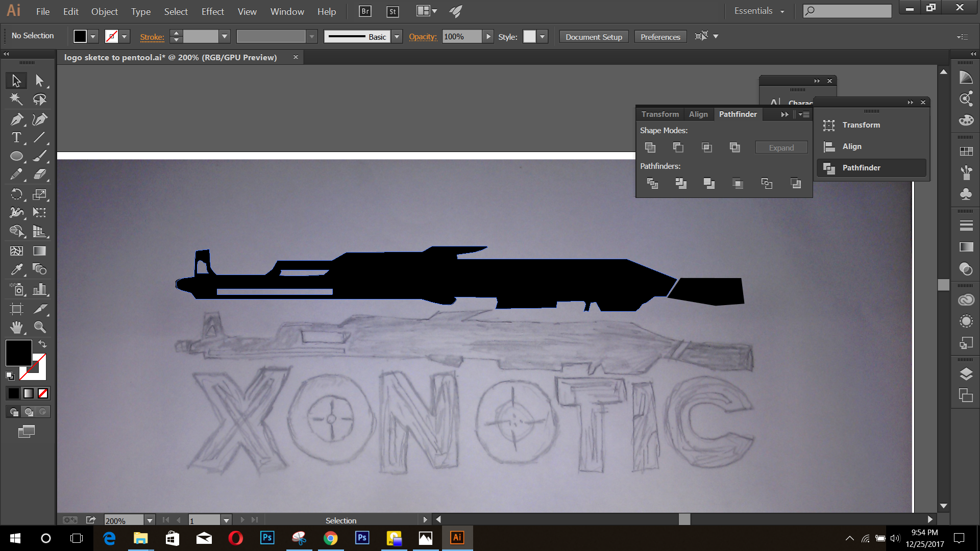Select the Curvature tool
The height and width of the screenshot is (551, 980).
point(39,119)
